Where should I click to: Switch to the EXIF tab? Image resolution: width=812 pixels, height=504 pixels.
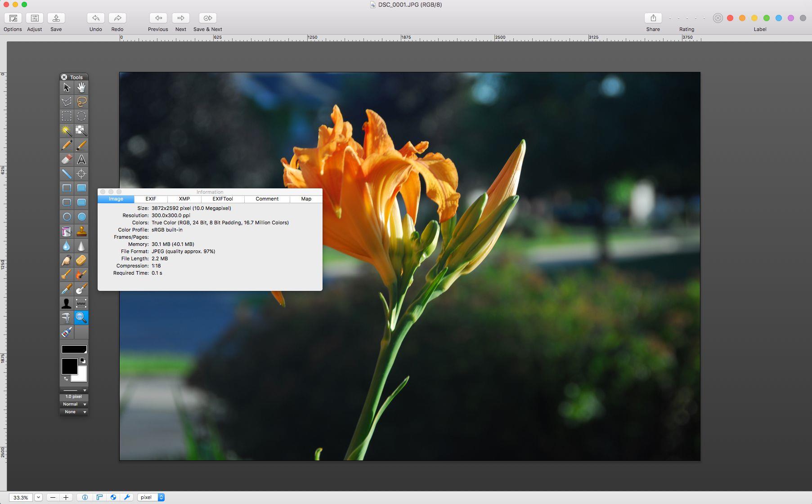pyautogui.click(x=151, y=199)
